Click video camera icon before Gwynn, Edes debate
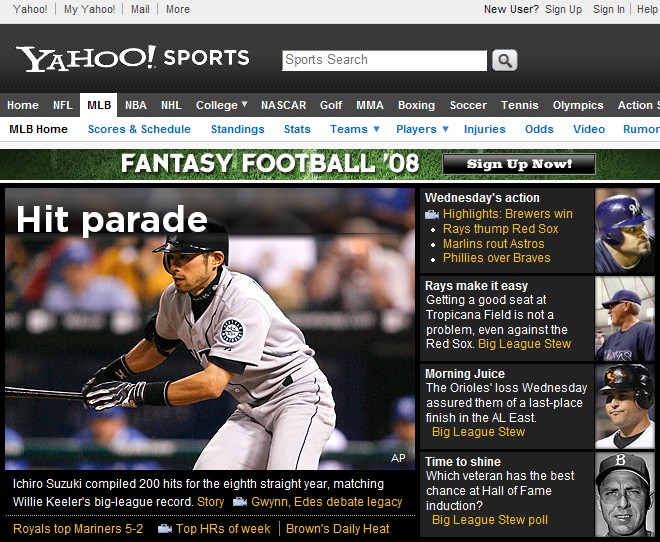 pos(240,502)
